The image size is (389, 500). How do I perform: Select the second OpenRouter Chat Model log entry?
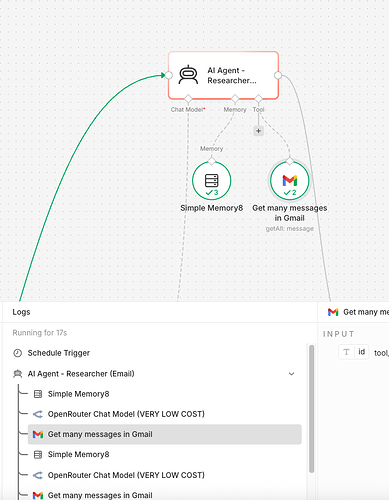(165, 475)
